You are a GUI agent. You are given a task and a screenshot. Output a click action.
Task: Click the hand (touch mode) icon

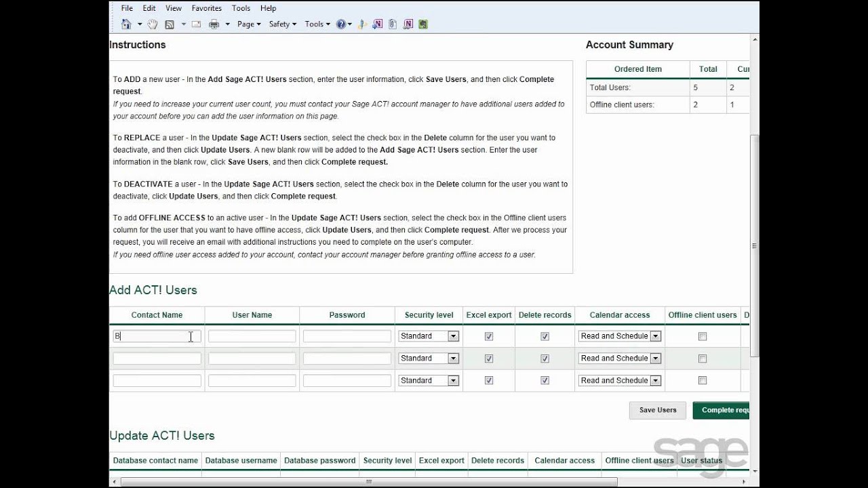coord(153,24)
